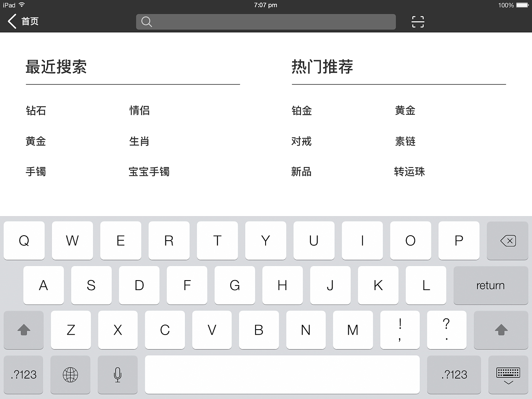Select recent search 生肖
This screenshot has height=399, width=532.
(139, 141)
